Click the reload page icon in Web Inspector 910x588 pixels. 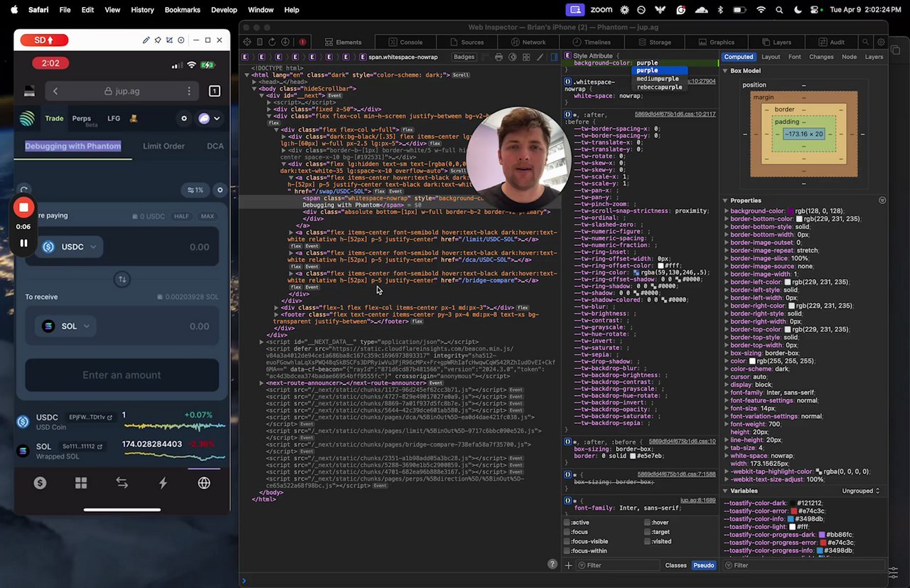(272, 42)
